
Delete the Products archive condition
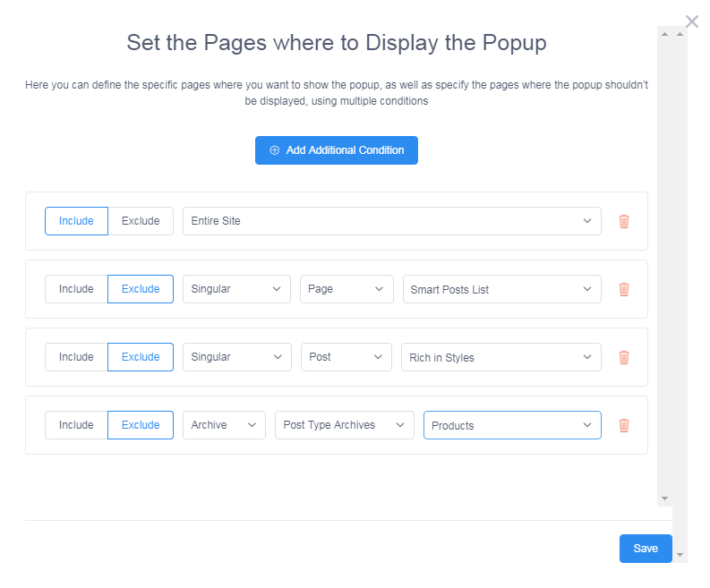click(623, 425)
